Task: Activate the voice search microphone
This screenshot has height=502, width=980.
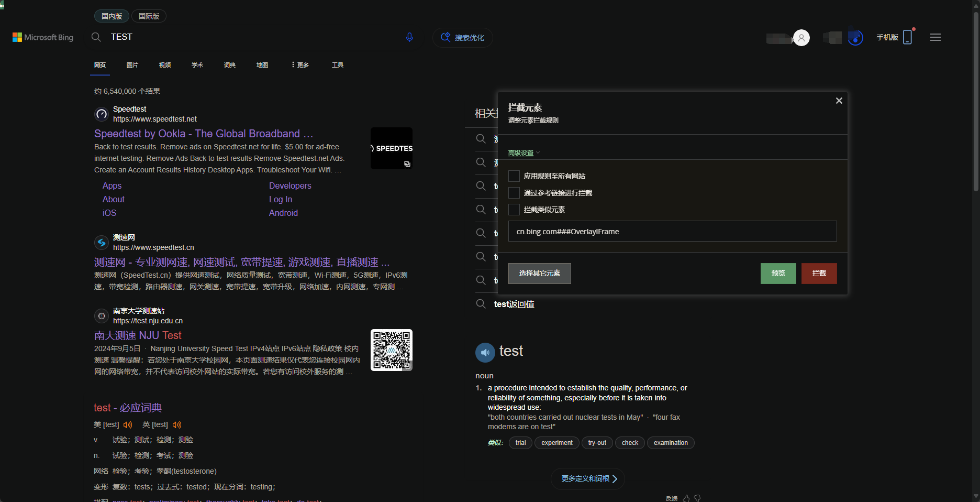Action: 409,37
